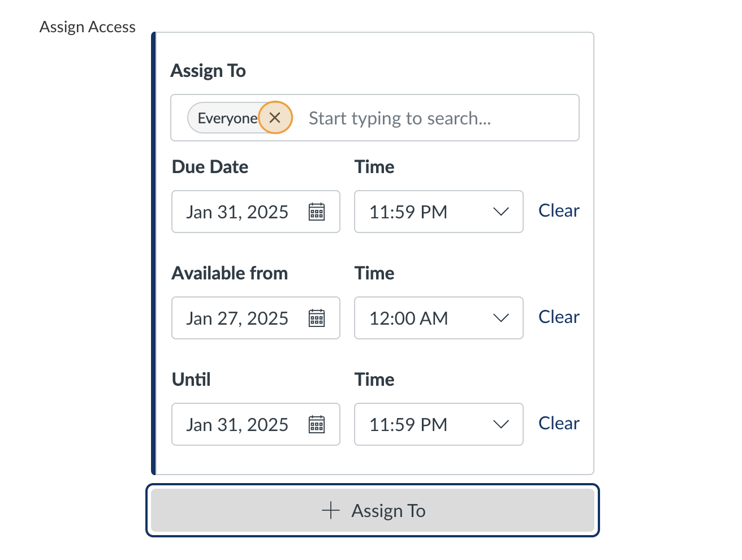Click the plus icon inside Assign To button

[x=330, y=510]
